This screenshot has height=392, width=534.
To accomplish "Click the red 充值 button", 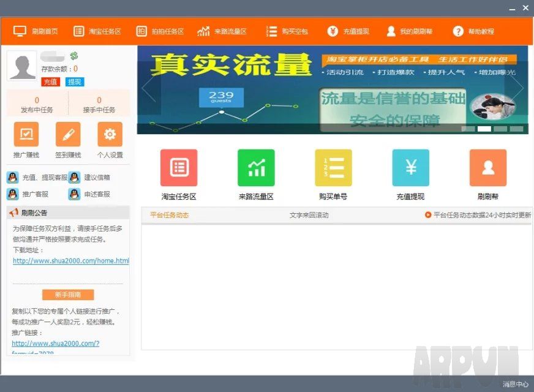I will [50, 82].
